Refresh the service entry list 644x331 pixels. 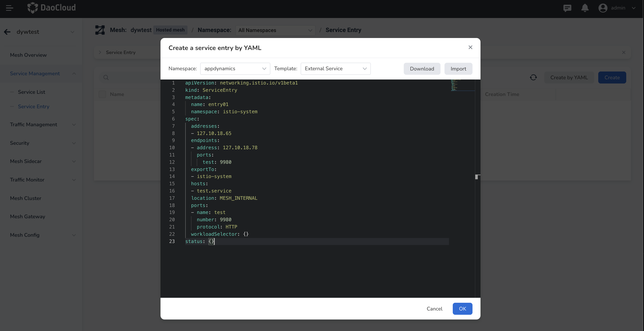533,77
